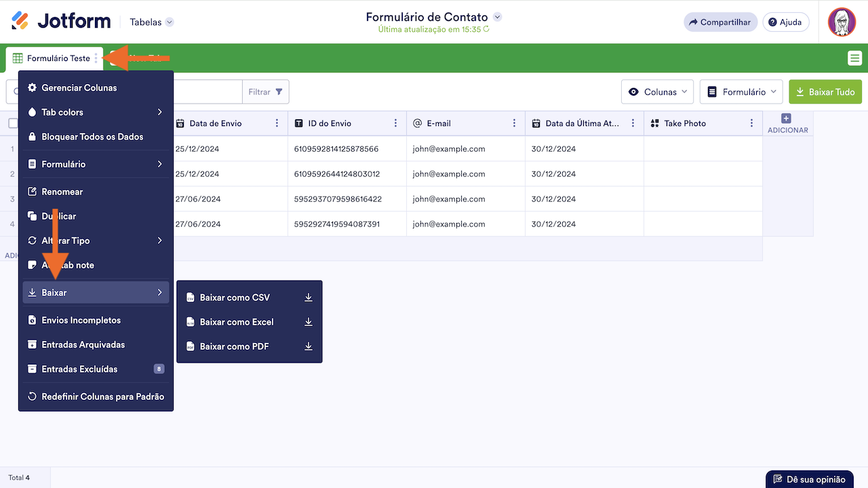Viewport: 868px width, 488px height.
Task: Click the add column plus icon
Action: click(787, 119)
